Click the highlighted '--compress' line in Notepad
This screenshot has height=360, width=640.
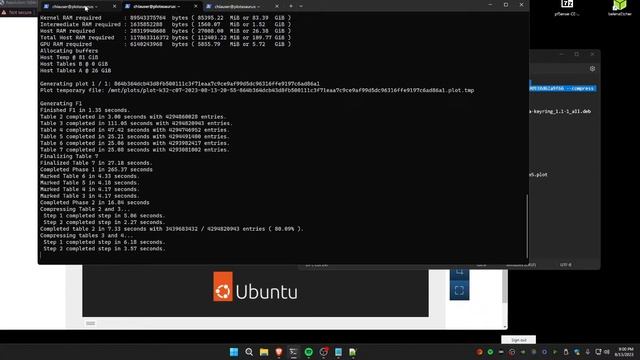pyautogui.click(x=562, y=88)
